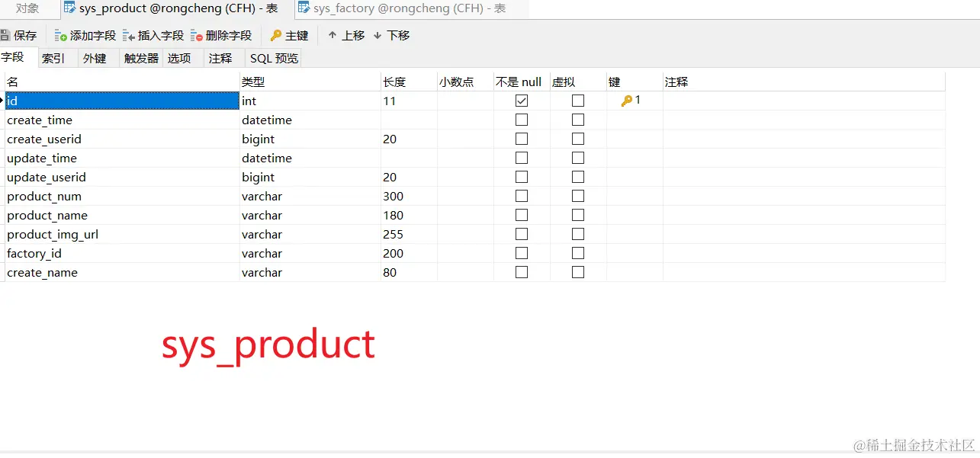Select the product_num field name
Image resolution: width=980 pixels, height=458 pixels.
pyautogui.click(x=44, y=196)
